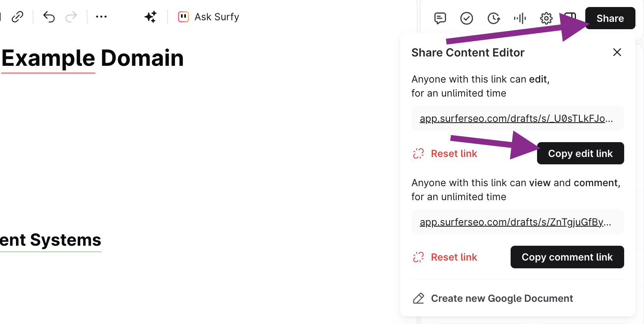Screen dimensions: 644x324
Task: Click the black Share button
Action: [610, 18]
